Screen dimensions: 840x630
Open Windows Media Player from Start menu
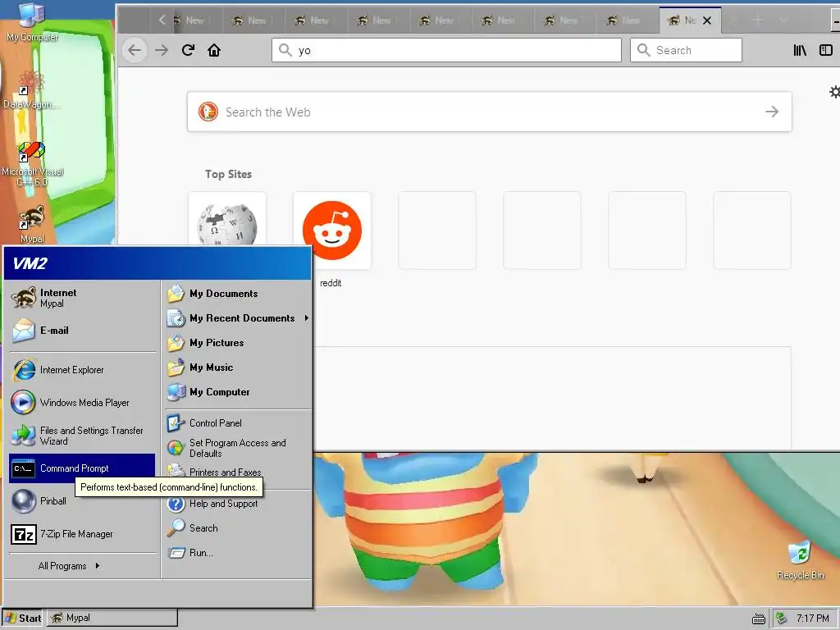[x=82, y=403]
